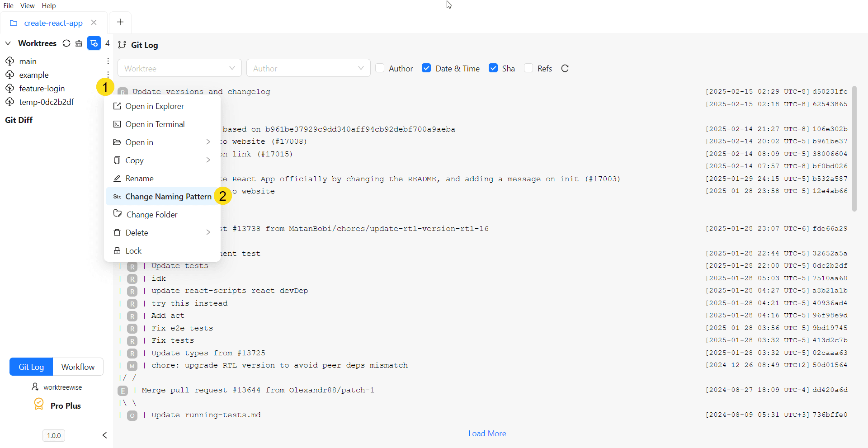Open the Worktree filter dropdown
The image size is (868, 448).
(179, 68)
